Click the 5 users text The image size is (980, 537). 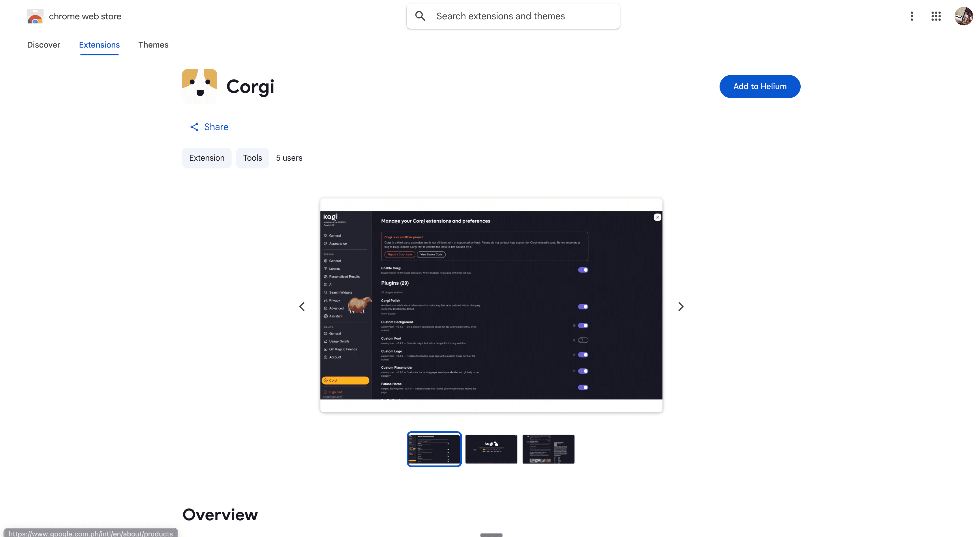289,158
